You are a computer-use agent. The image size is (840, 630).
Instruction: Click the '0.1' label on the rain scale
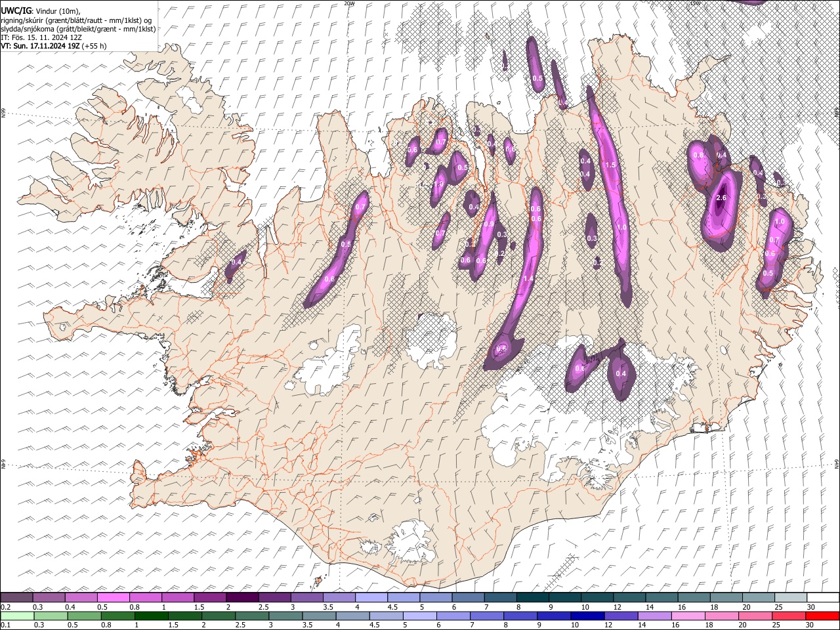5,625
